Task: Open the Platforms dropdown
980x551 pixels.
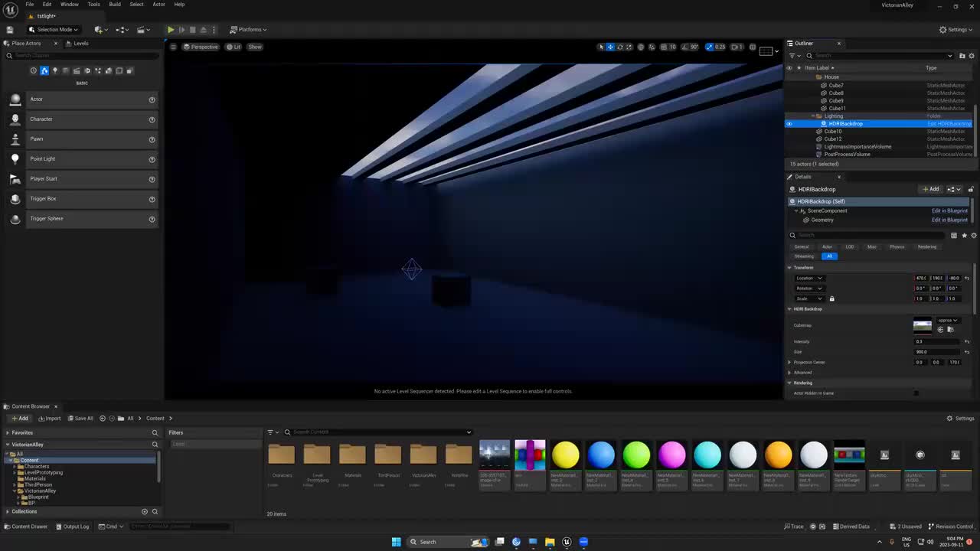Action: click(248, 29)
